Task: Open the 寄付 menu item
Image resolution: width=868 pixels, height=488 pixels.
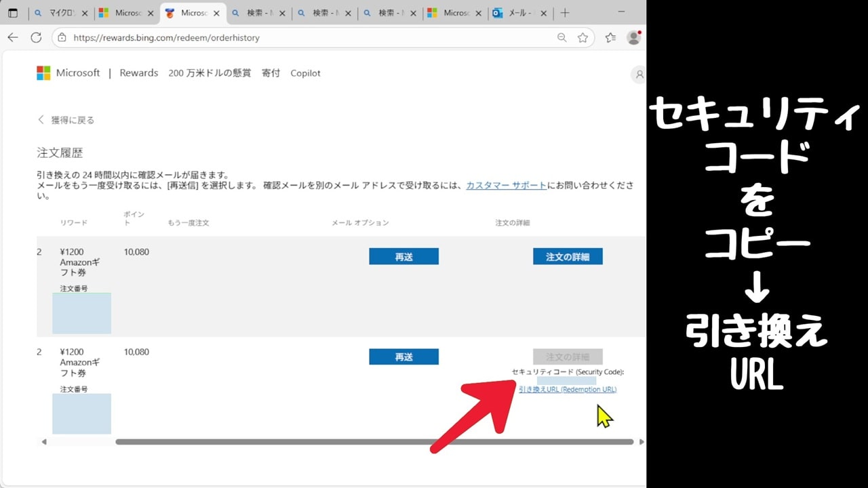Action: (271, 73)
